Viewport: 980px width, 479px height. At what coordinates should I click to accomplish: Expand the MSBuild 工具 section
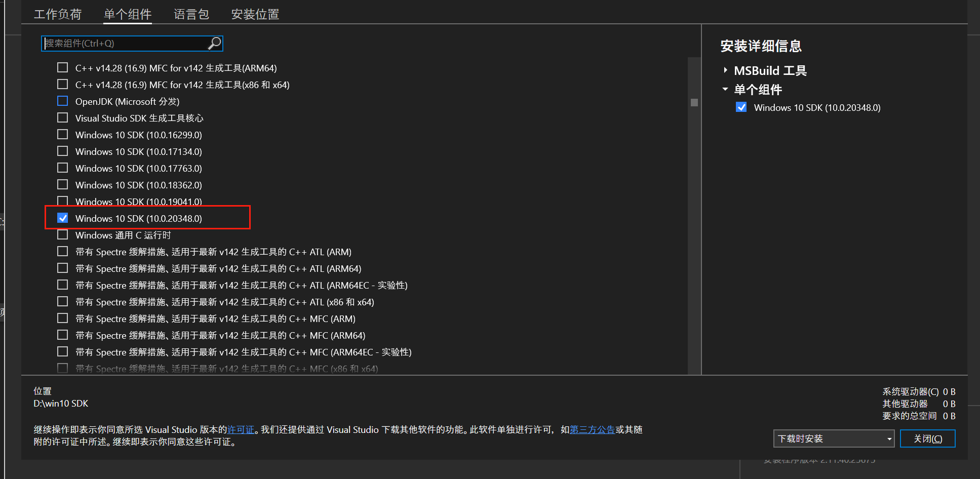725,70
